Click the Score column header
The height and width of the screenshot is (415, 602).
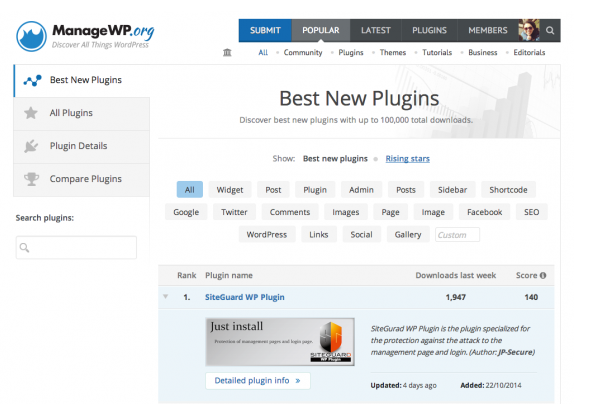click(526, 275)
